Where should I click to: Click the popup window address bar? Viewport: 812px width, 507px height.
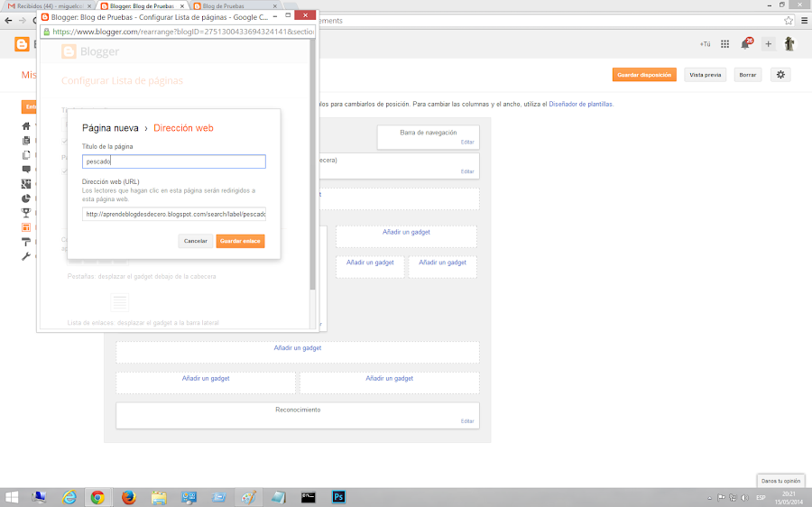click(x=179, y=32)
